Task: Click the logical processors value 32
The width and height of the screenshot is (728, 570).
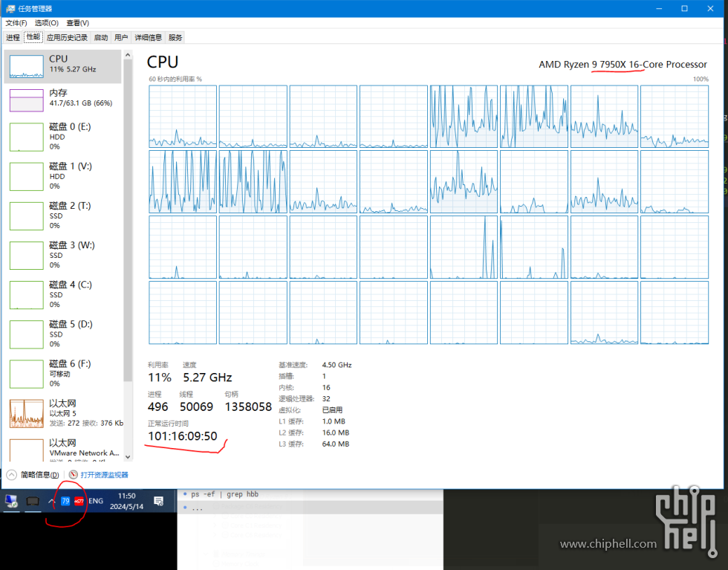Action: [x=326, y=398]
